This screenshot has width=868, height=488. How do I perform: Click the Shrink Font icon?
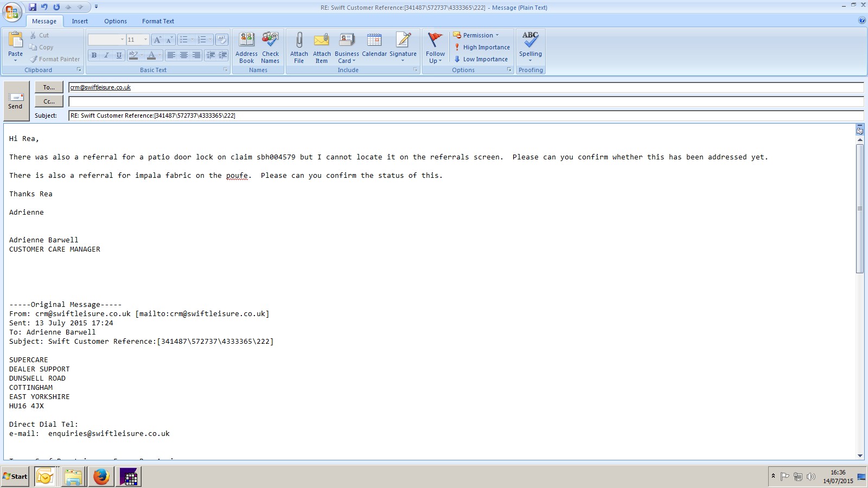(x=169, y=40)
